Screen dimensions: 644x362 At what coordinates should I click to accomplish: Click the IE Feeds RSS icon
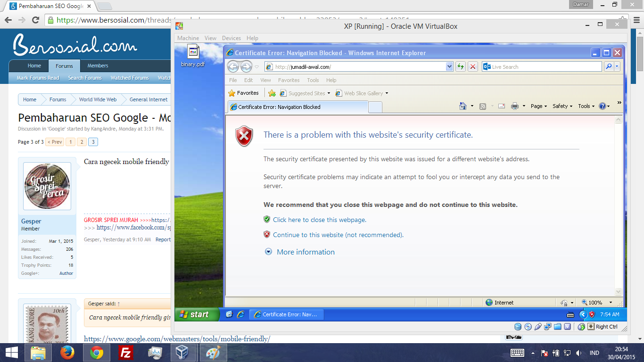[483, 106]
